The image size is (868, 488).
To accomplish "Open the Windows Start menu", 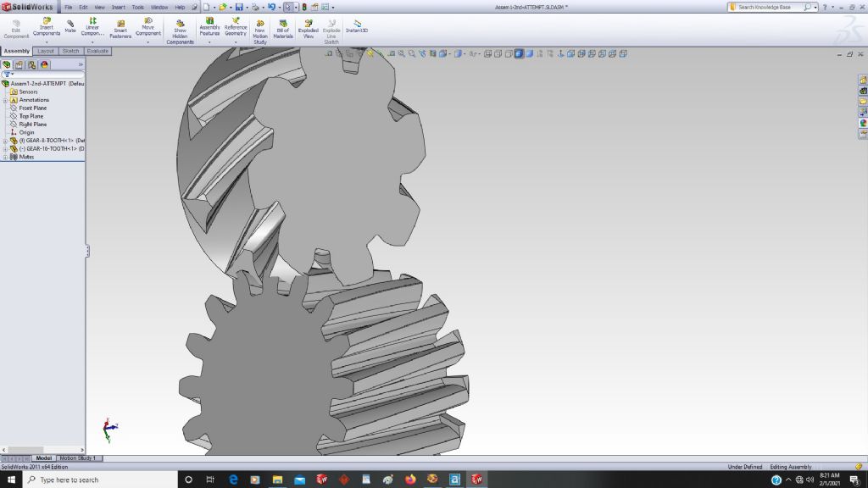I will click(11, 480).
